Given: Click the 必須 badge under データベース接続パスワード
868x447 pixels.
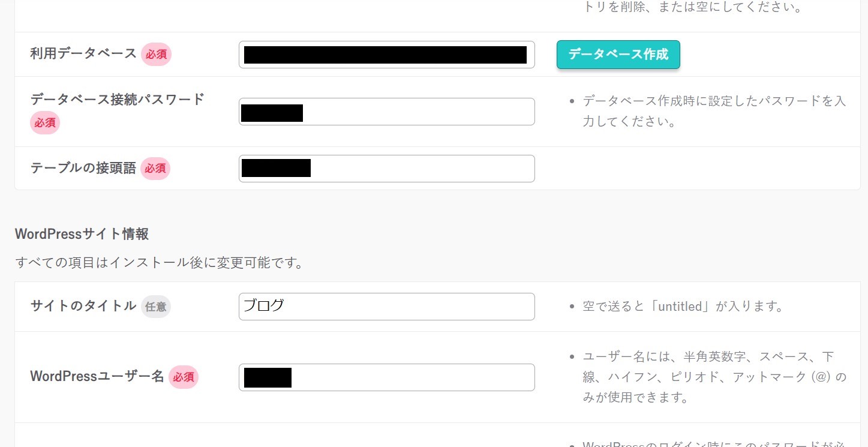Looking at the screenshot, I should pos(45,123).
